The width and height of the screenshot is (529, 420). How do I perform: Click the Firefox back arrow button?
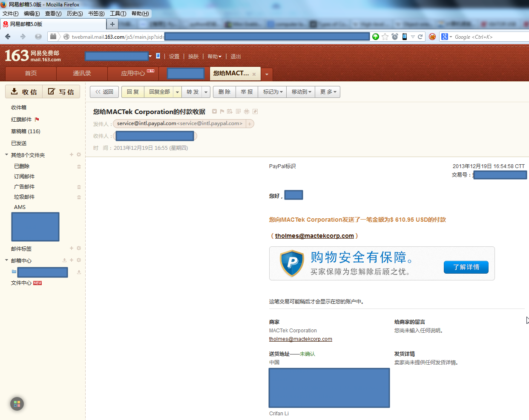[x=8, y=37]
